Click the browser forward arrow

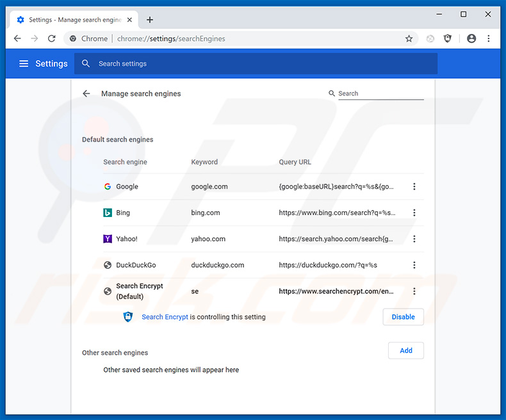pos(34,38)
